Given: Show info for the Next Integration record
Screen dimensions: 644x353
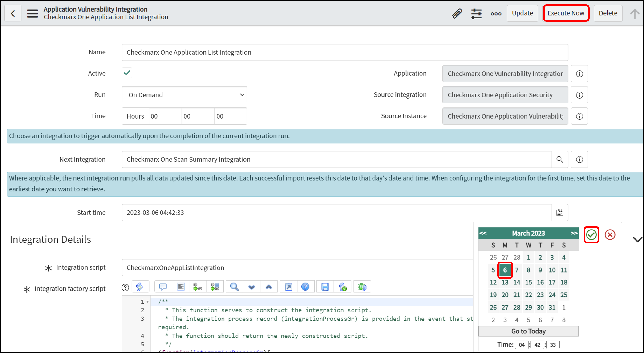Looking at the screenshot, I should click(579, 159).
